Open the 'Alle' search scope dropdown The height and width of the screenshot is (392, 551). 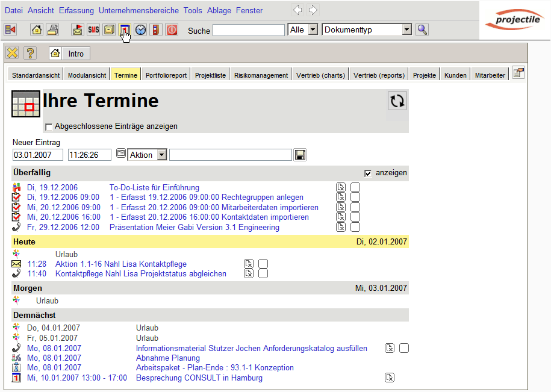(x=313, y=30)
